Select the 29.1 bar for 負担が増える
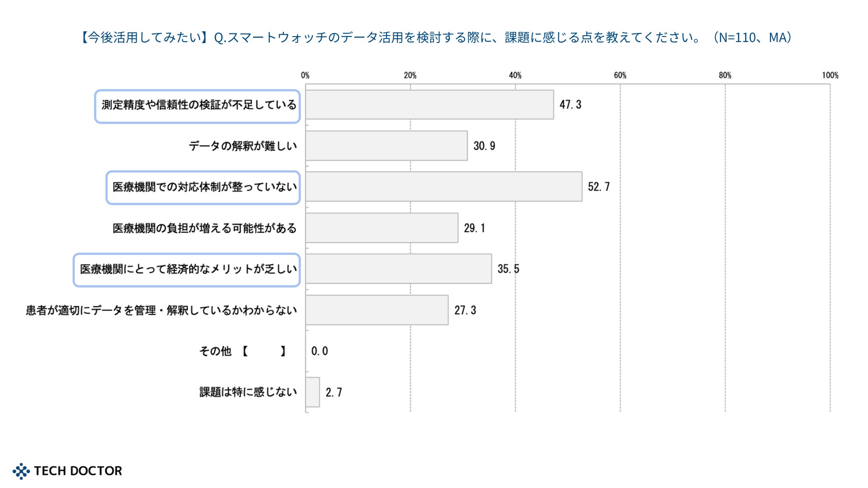Screen dimensions: 868x488 (382, 228)
